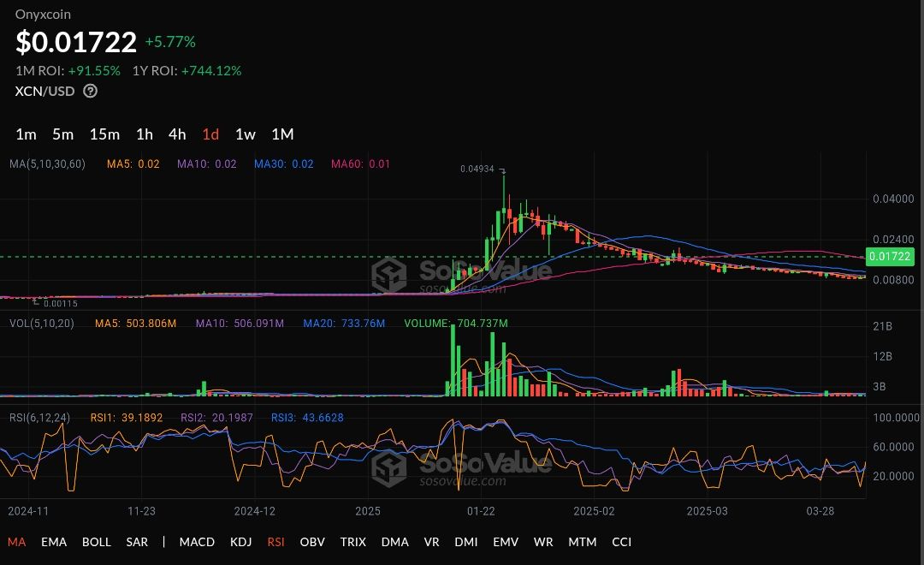Viewport: 924px width, 565px height.
Task: Click the XCN/USD pair label
Action: coord(44,91)
